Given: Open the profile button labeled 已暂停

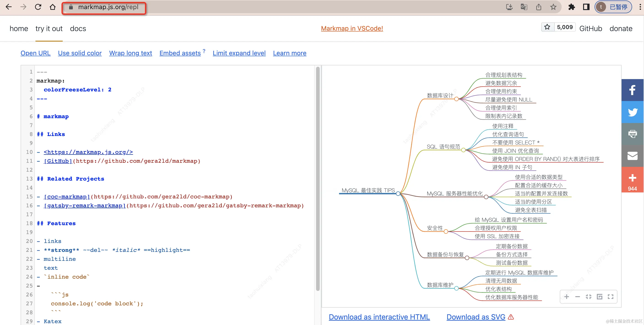Looking at the screenshot, I should (x=613, y=7).
